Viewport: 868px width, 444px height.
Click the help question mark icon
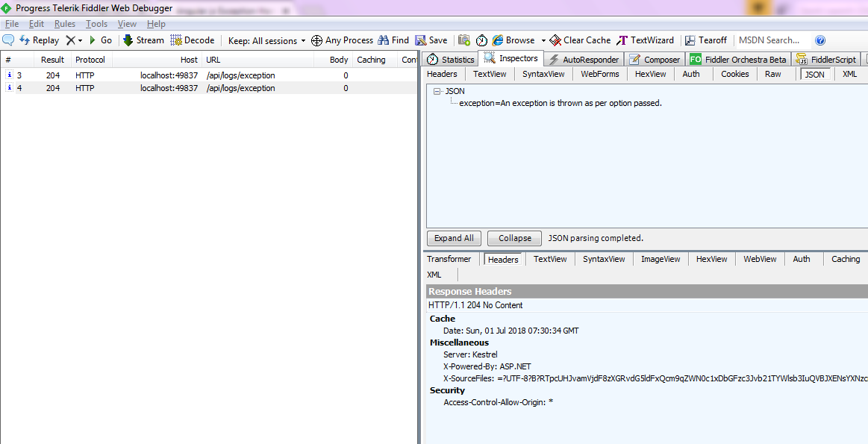[820, 40]
